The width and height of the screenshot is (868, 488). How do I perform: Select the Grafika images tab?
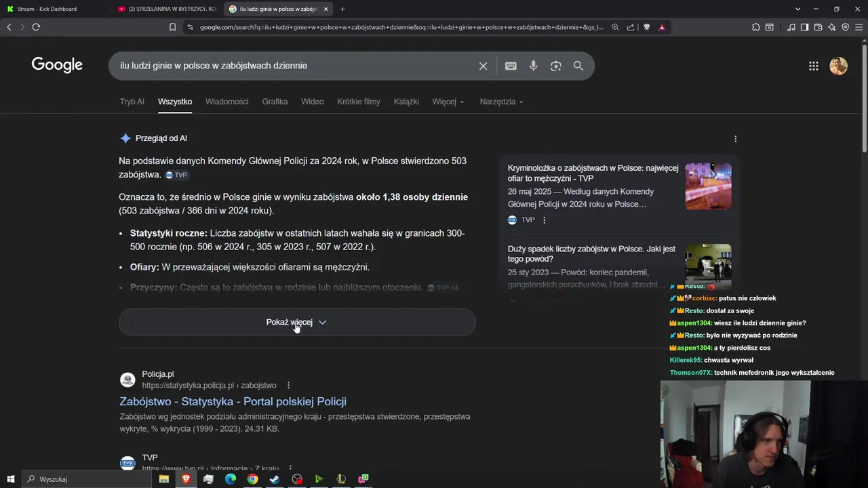tap(275, 102)
